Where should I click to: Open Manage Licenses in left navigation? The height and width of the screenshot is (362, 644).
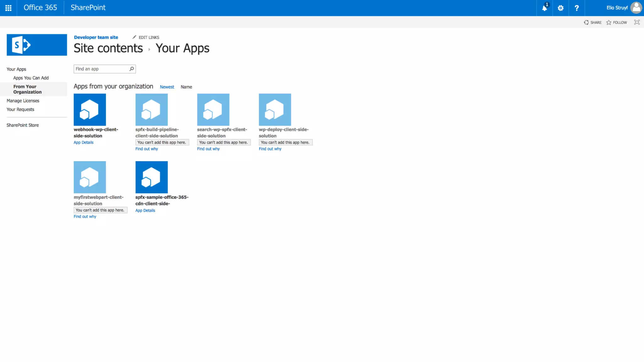pyautogui.click(x=23, y=101)
